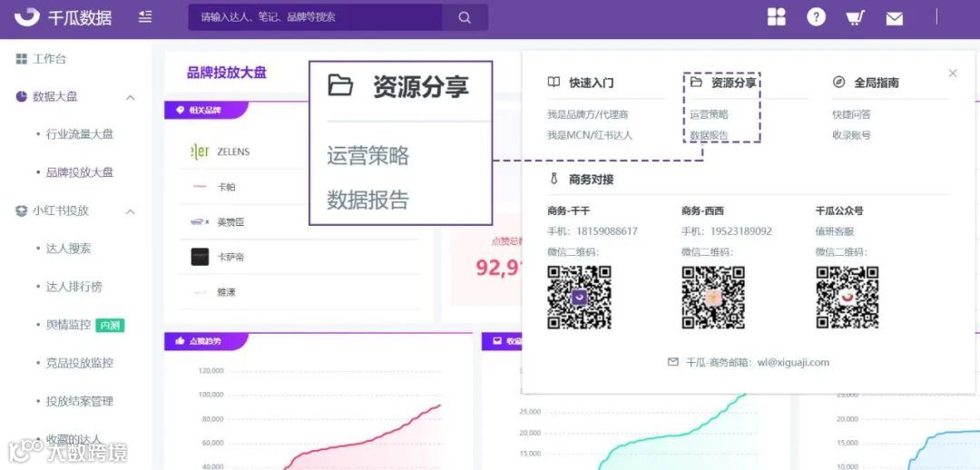Click 数据报告 link in popup panel

tap(709, 135)
